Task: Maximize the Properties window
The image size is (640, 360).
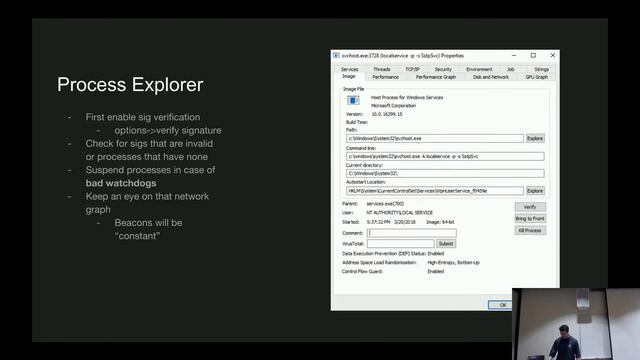Action: pos(533,56)
